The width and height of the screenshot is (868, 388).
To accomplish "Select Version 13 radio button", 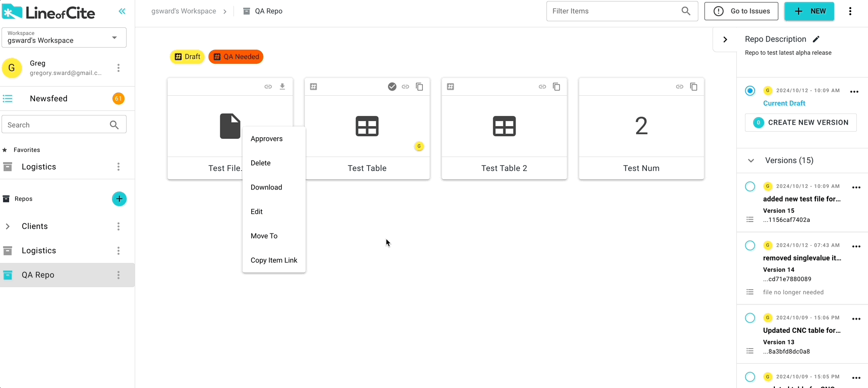I will click(750, 318).
